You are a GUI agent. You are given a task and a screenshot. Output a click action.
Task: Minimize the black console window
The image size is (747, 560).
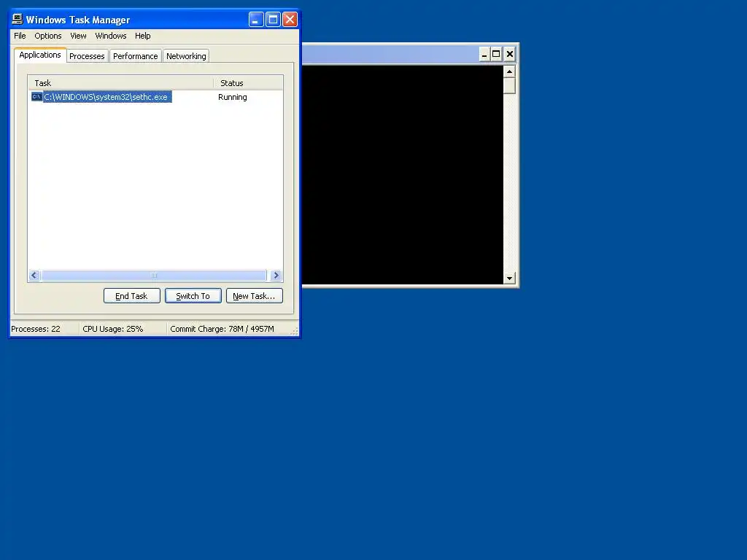click(484, 54)
